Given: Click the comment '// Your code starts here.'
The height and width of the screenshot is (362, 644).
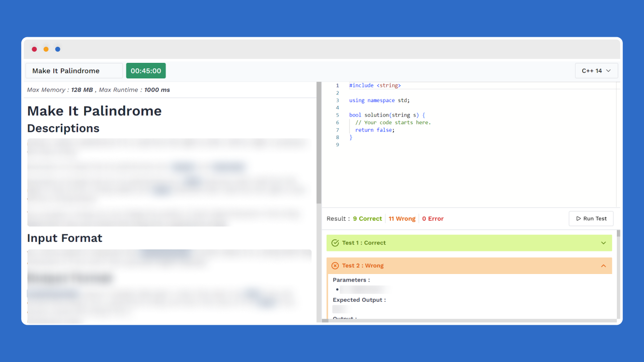Looking at the screenshot, I should pos(393,123).
